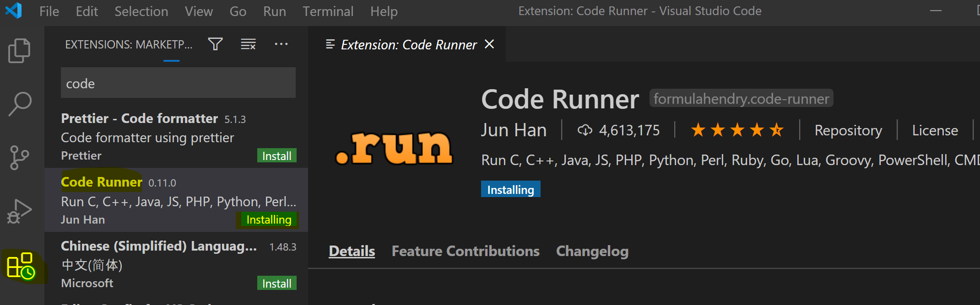Viewport: 980px width, 305px height.
Task: Open the License link
Action: (x=935, y=130)
